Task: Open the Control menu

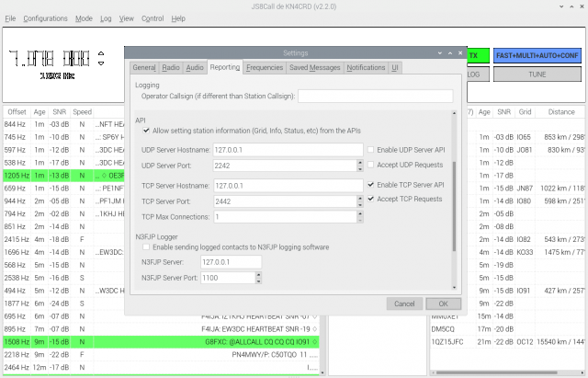Action: click(x=153, y=18)
